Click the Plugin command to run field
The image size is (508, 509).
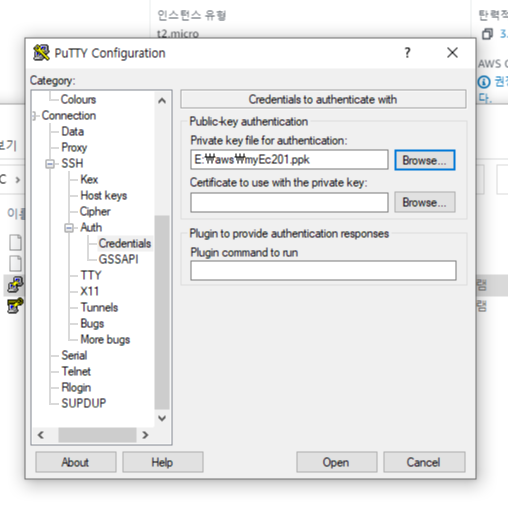(323, 270)
